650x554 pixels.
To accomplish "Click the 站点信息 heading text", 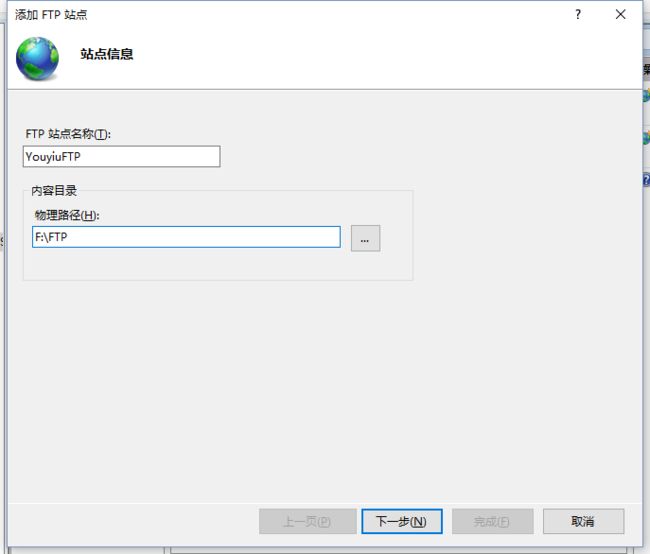I will coord(107,54).
